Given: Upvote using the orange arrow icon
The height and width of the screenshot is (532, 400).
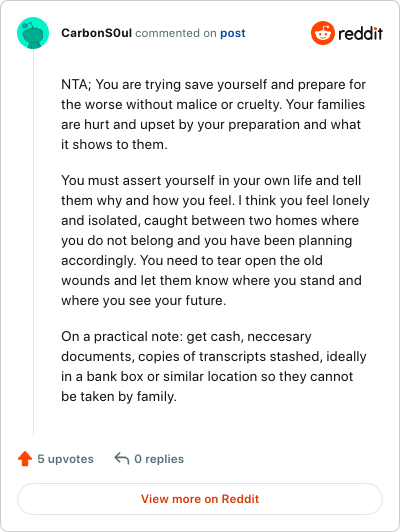Looking at the screenshot, I should coord(25,458).
